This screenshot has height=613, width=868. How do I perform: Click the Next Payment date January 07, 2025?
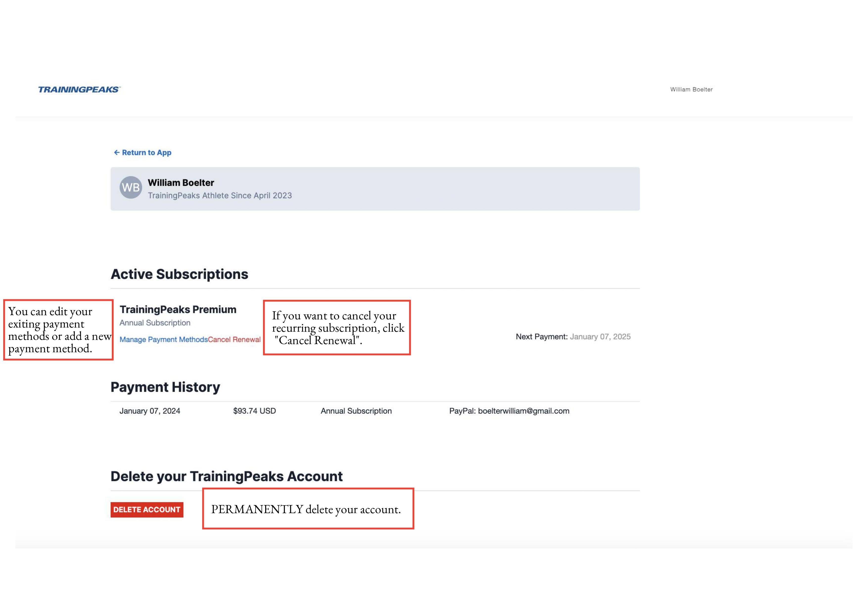600,336
